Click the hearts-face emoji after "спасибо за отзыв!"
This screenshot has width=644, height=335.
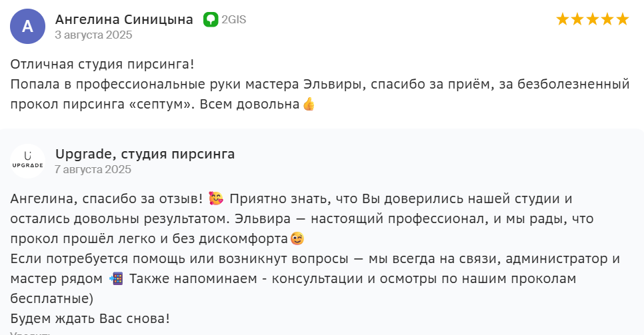(216, 198)
